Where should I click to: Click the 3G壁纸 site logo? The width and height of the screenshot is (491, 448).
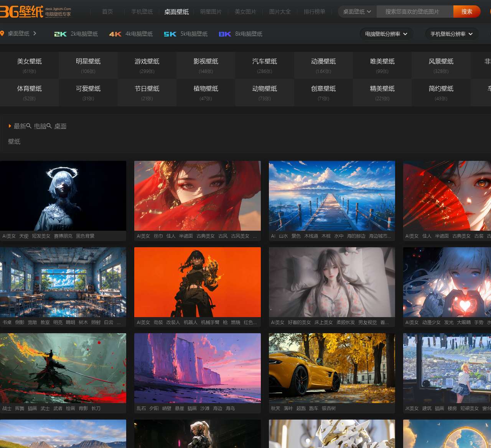35,12
